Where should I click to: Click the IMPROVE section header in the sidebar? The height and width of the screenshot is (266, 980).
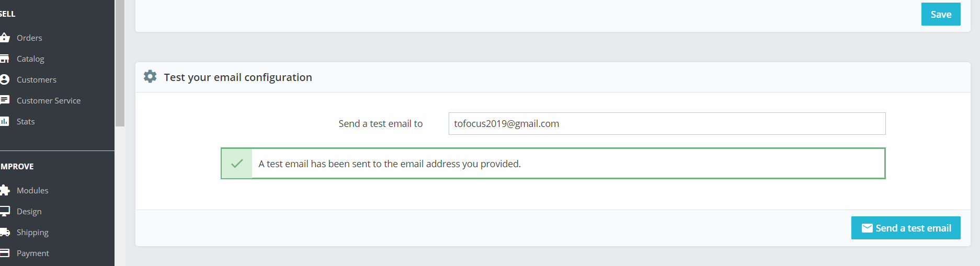click(17, 166)
